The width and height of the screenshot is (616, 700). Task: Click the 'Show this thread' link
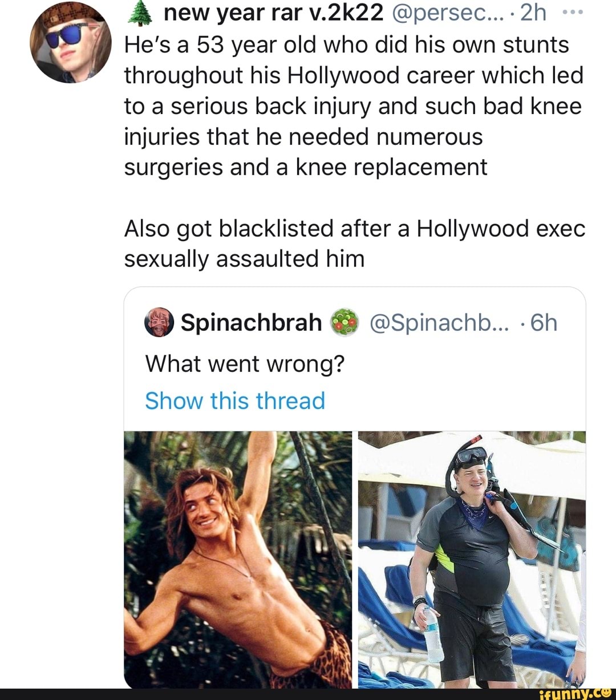click(235, 400)
